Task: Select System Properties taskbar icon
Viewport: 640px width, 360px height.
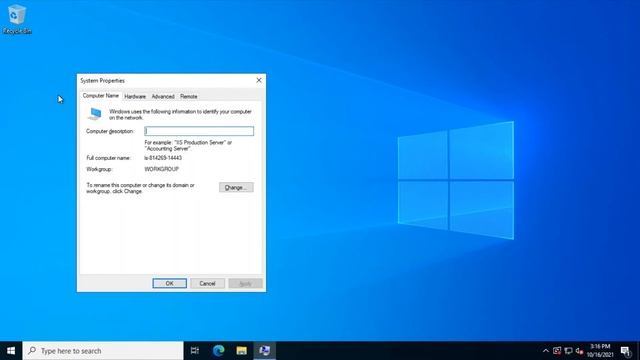Action: tap(264, 351)
